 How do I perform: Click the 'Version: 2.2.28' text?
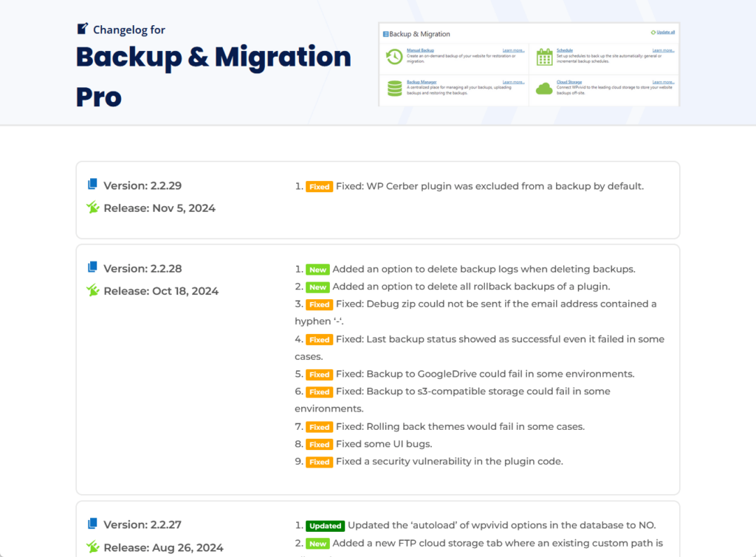coord(142,269)
